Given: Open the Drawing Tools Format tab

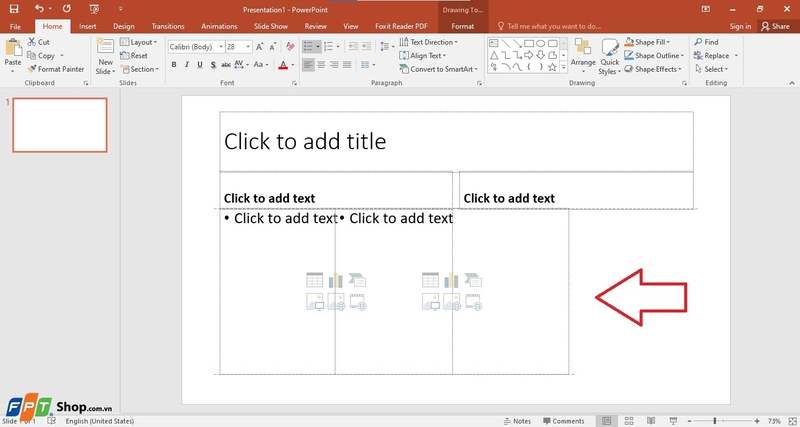Looking at the screenshot, I should (x=463, y=26).
